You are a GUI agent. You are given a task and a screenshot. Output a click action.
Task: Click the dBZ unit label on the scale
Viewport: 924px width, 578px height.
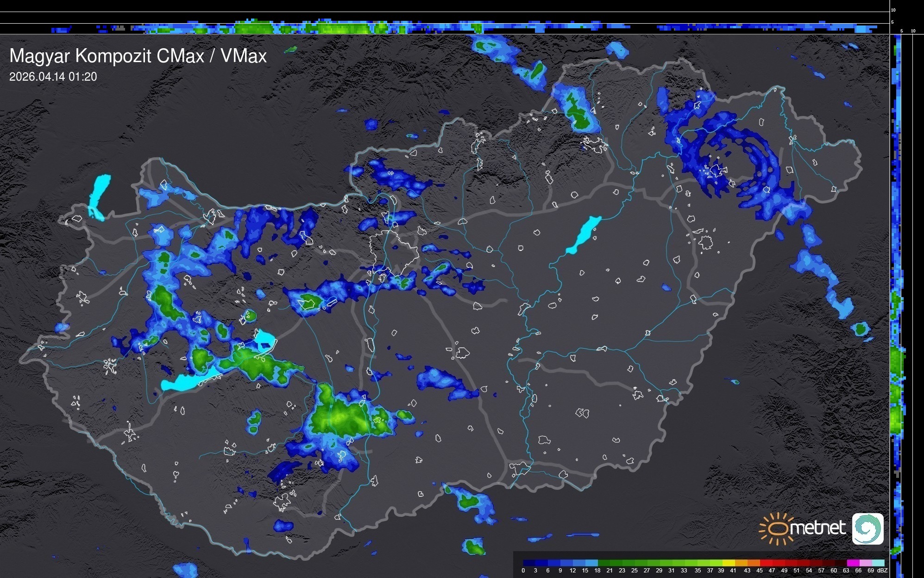[x=882, y=571]
